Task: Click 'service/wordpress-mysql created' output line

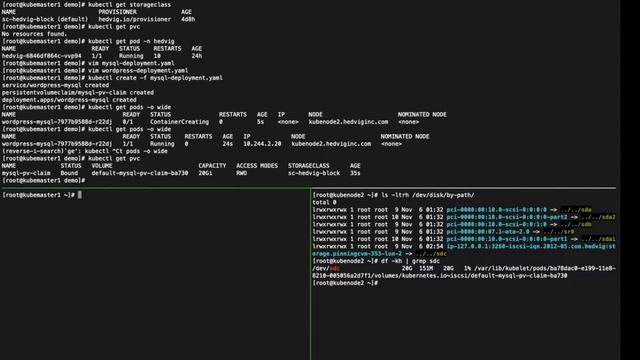Action: (x=56, y=85)
